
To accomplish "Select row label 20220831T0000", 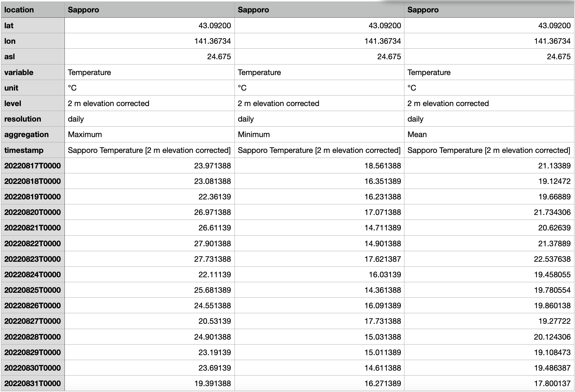I will (33, 383).
